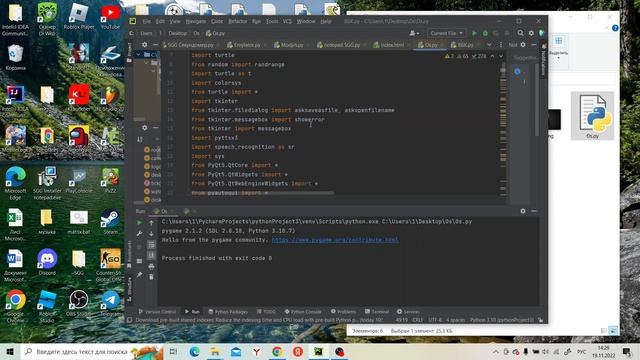Print console output icon
Screen dimensions: 640x360
click(x=151, y=267)
